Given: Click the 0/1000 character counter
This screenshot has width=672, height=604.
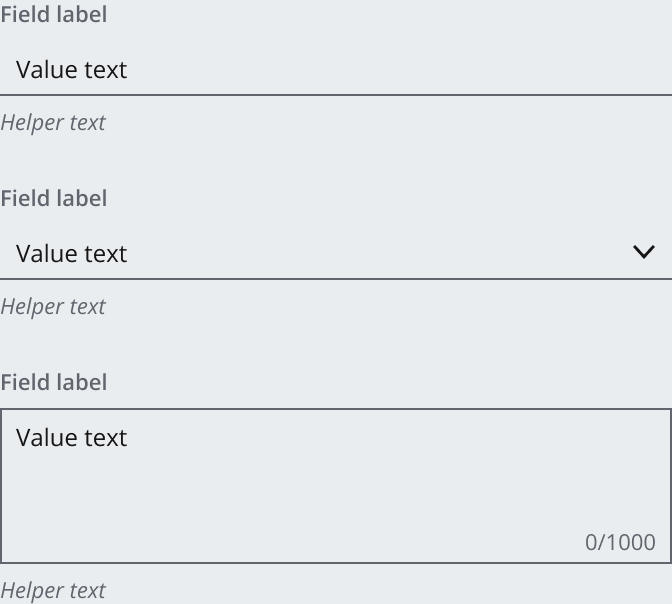Looking at the screenshot, I should click(x=620, y=542).
